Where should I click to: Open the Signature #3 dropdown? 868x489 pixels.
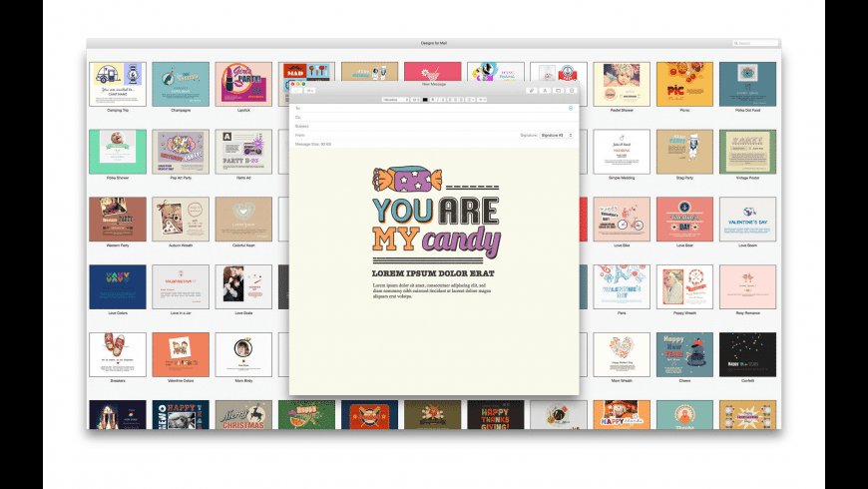coord(557,135)
